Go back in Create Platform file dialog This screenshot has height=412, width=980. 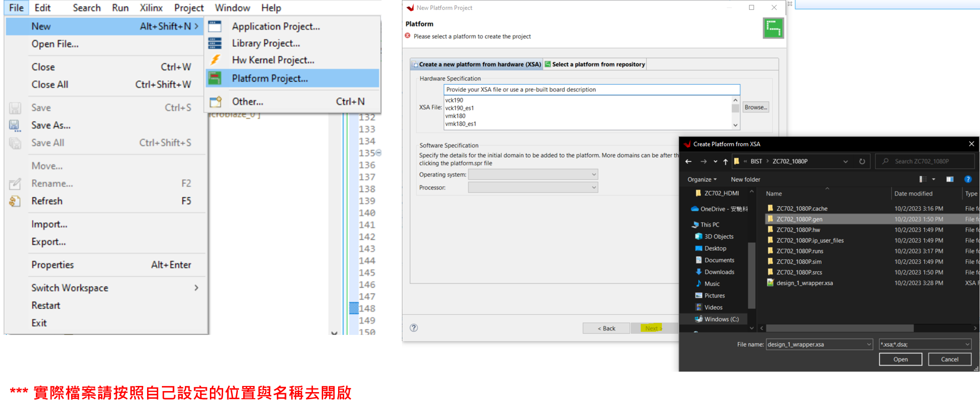pos(688,161)
